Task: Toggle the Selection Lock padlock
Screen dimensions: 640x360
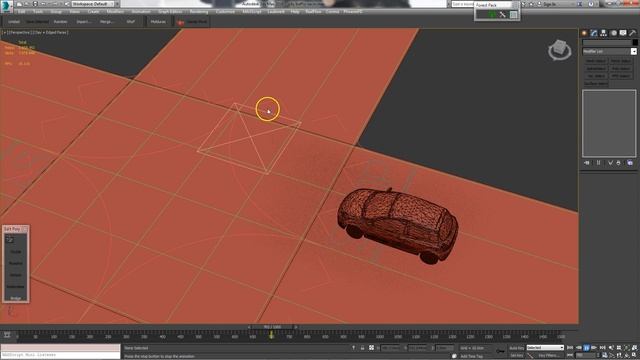Action: 362,348
